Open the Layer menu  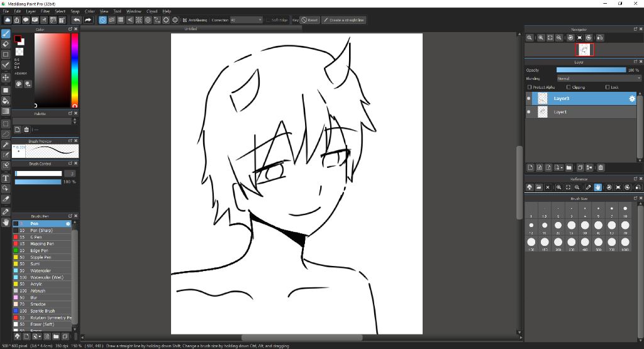tap(31, 11)
